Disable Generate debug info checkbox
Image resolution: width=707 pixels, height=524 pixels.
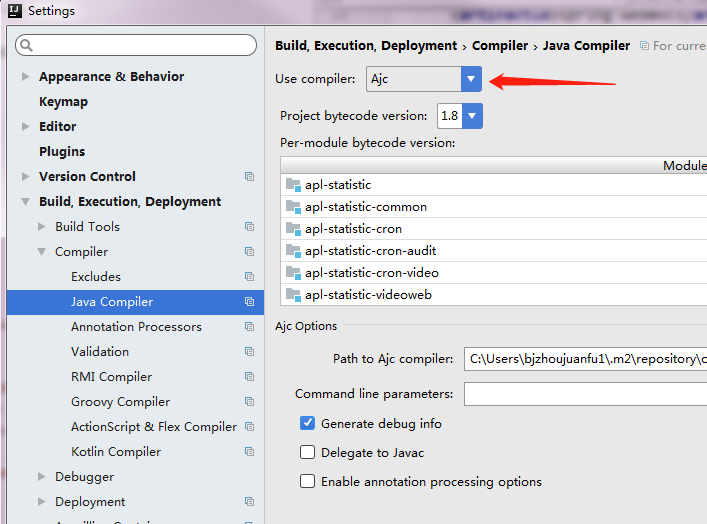pos(308,424)
